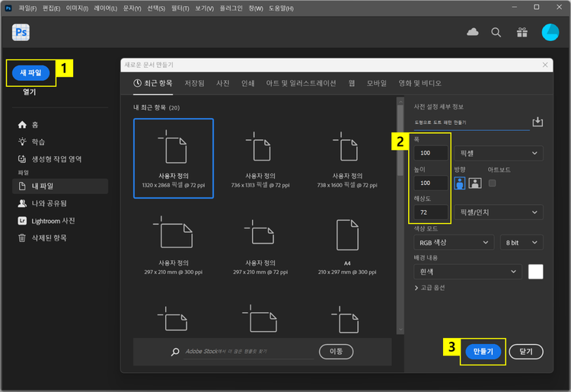Image resolution: width=571 pixels, height=392 pixels.
Task: Open 편집(E) menu
Action: point(51,8)
